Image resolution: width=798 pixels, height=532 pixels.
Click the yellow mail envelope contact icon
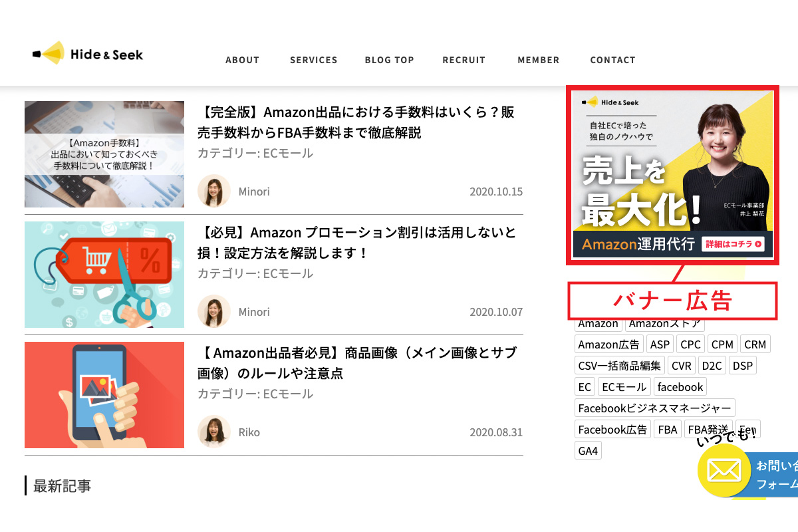pyautogui.click(x=724, y=471)
